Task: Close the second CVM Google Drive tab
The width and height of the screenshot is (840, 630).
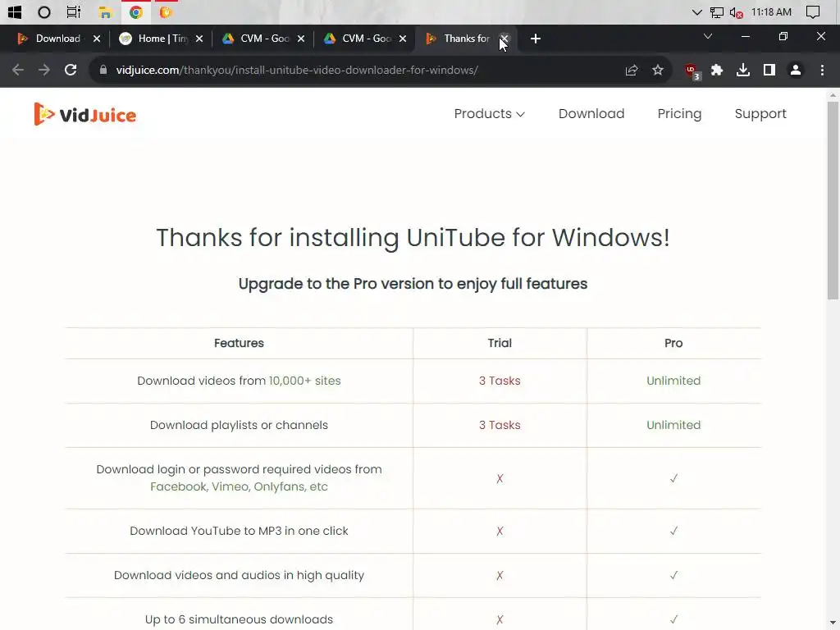Action: [x=402, y=39]
